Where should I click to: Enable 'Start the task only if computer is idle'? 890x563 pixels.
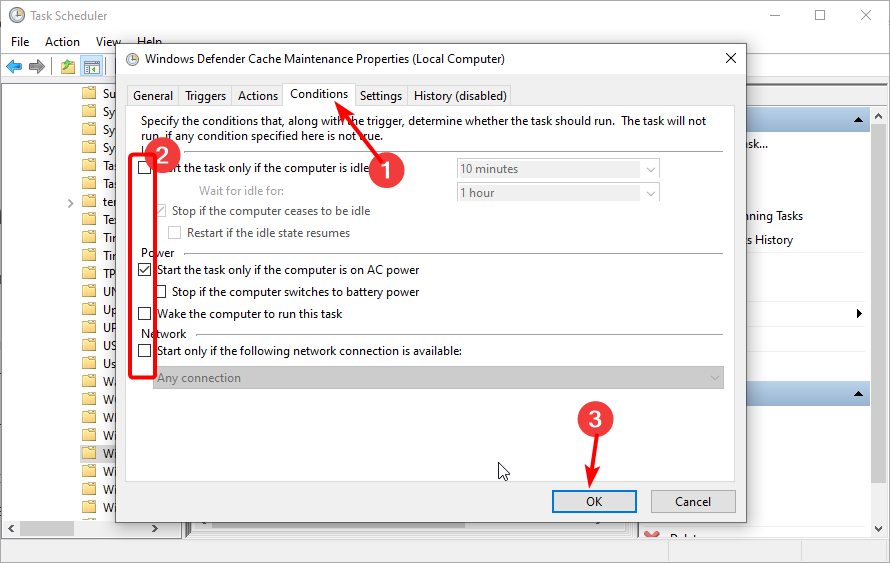tap(145, 168)
